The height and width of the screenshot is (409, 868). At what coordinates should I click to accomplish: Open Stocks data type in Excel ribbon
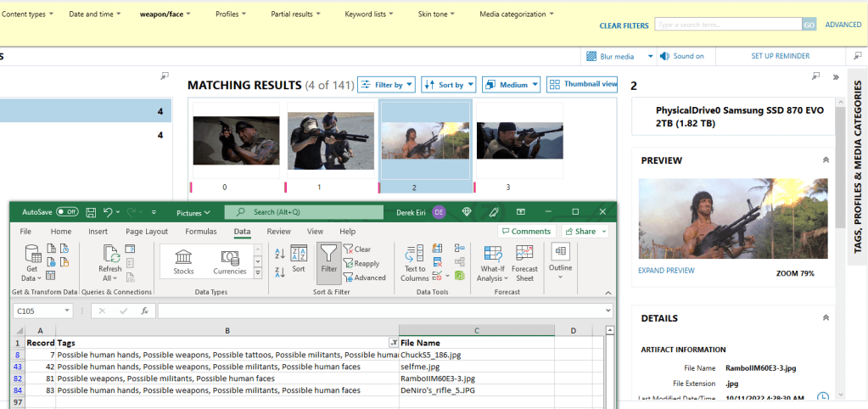183,261
